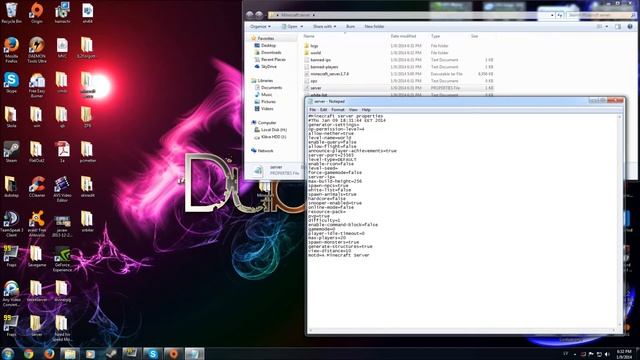Open Explorer change view dropdown arrow

607,27
